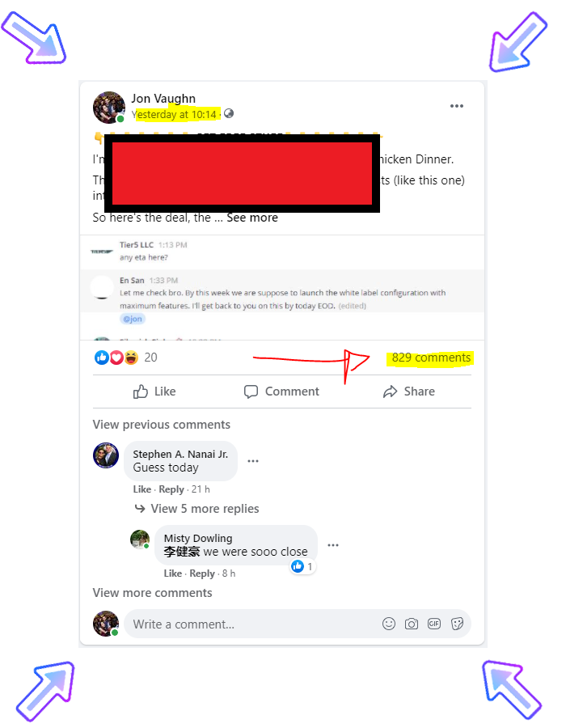Insert a GIF into the comment
The width and height of the screenshot is (566, 728).
tap(433, 624)
